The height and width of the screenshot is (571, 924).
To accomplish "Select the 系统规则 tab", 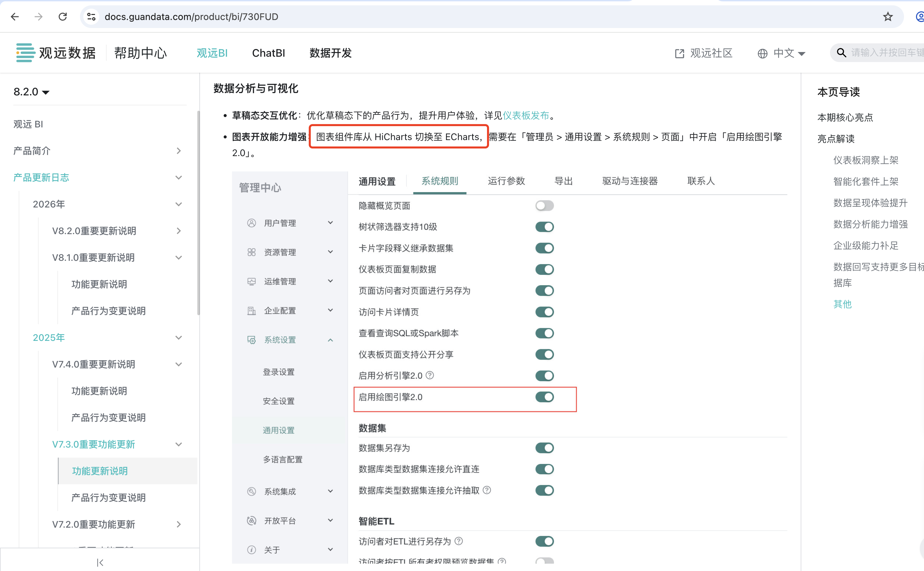I will (x=440, y=181).
